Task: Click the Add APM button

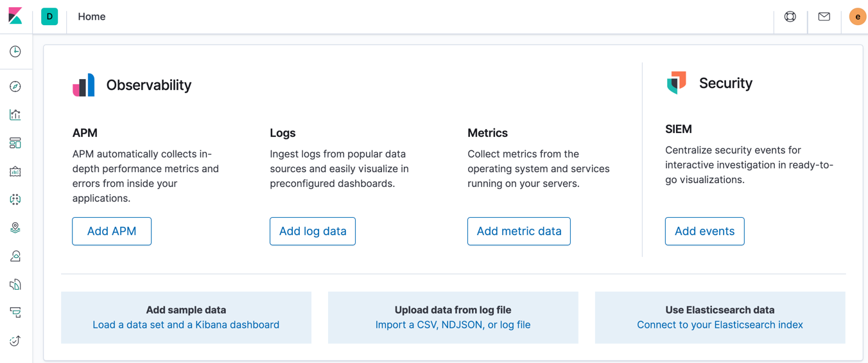Action: 112,231
